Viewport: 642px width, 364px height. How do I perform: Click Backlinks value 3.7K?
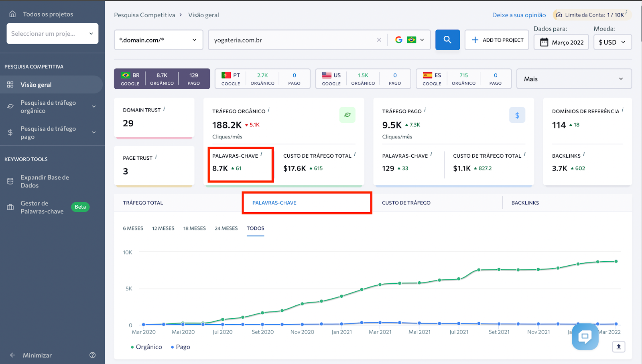click(x=560, y=168)
